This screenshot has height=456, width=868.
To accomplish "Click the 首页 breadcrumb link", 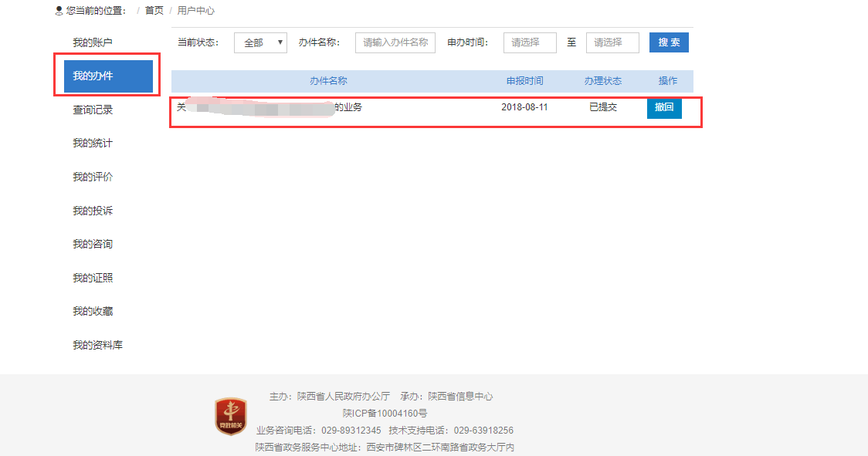I will point(154,11).
